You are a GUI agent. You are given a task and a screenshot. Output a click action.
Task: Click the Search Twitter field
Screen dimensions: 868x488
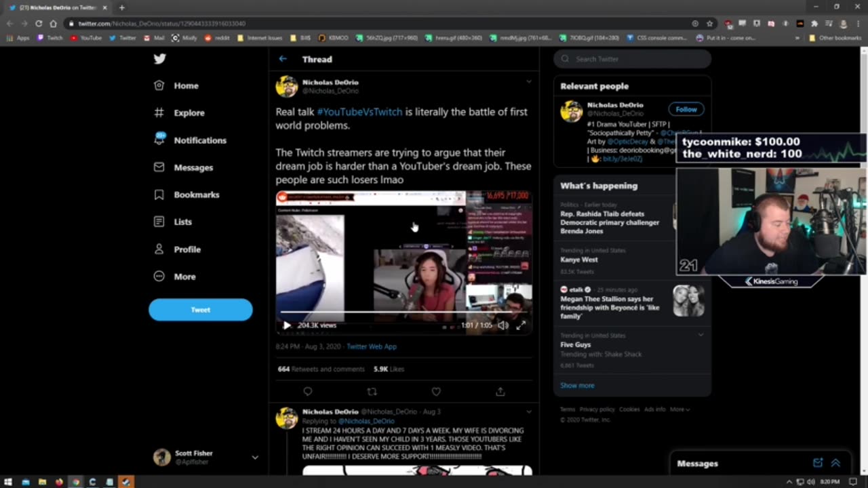coord(632,59)
